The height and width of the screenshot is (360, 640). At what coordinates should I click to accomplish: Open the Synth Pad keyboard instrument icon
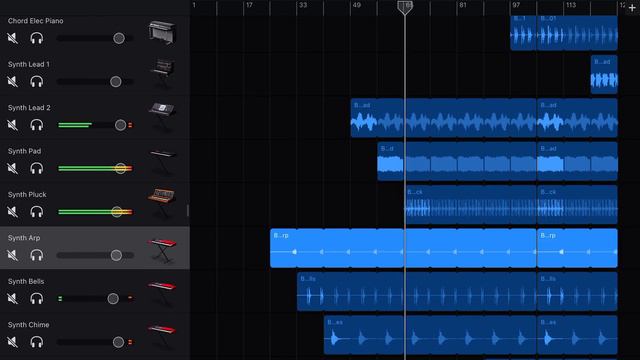[162, 162]
